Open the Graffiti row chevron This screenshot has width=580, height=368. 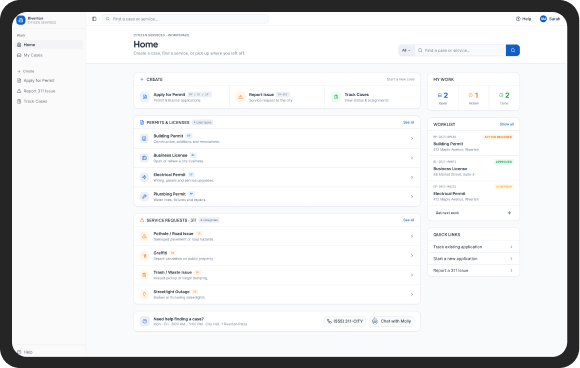coord(412,256)
